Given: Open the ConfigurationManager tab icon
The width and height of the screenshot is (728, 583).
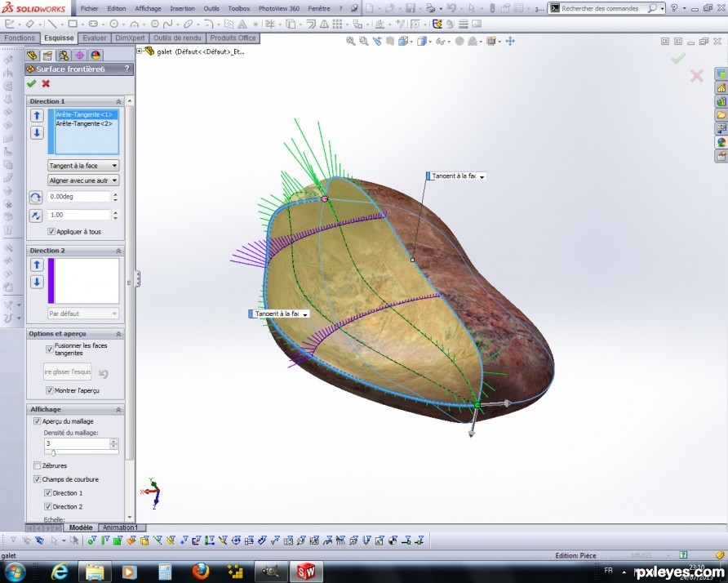Looking at the screenshot, I should pos(64,56).
